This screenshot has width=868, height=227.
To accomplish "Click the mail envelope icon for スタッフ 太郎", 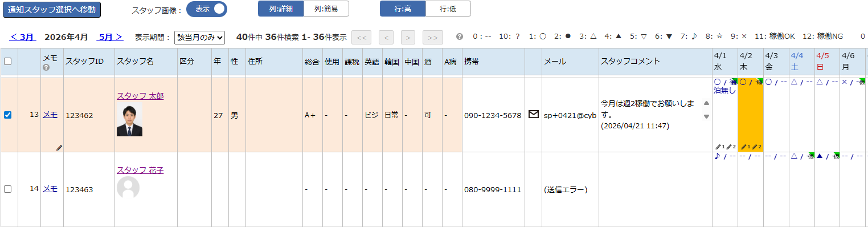I will [x=534, y=114].
